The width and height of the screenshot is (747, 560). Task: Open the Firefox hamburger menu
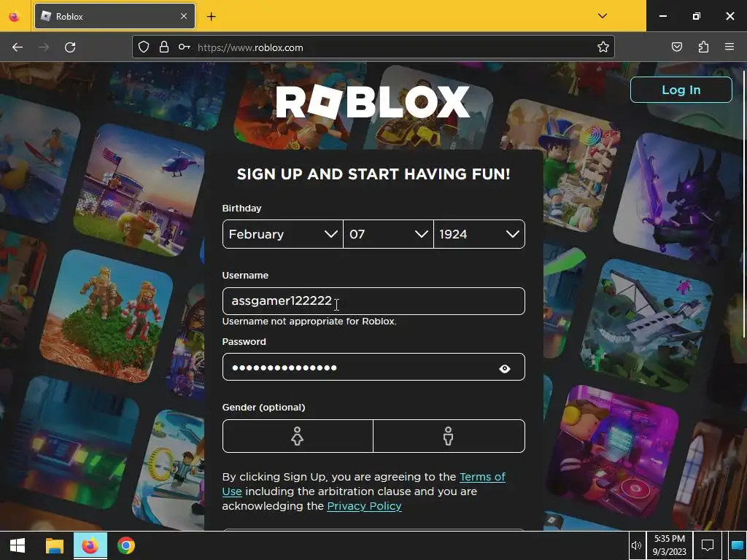tap(729, 47)
